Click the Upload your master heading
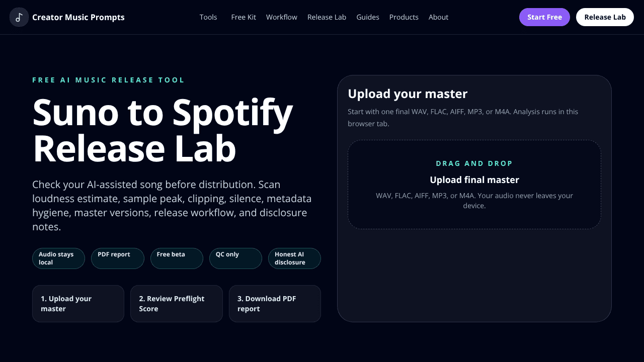 pyautogui.click(x=408, y=94)
